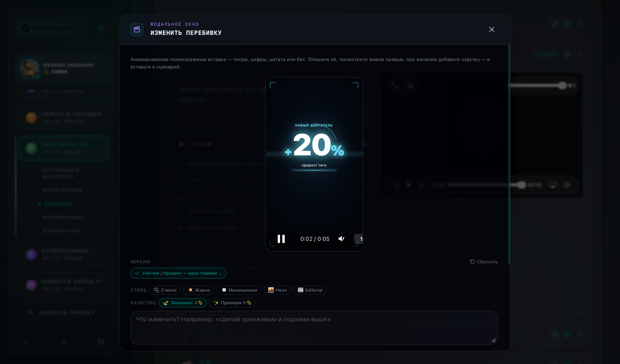Click the НОВЫЙ ДВИГАТЕЛЬ caption in preview
620x364 pixels.
(314, 125)
